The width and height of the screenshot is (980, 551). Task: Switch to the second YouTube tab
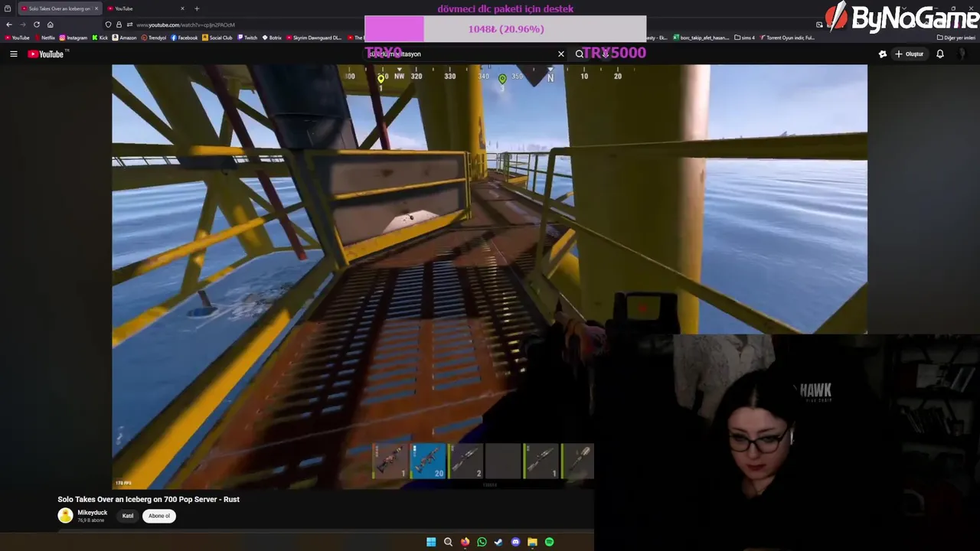point(145,8)
